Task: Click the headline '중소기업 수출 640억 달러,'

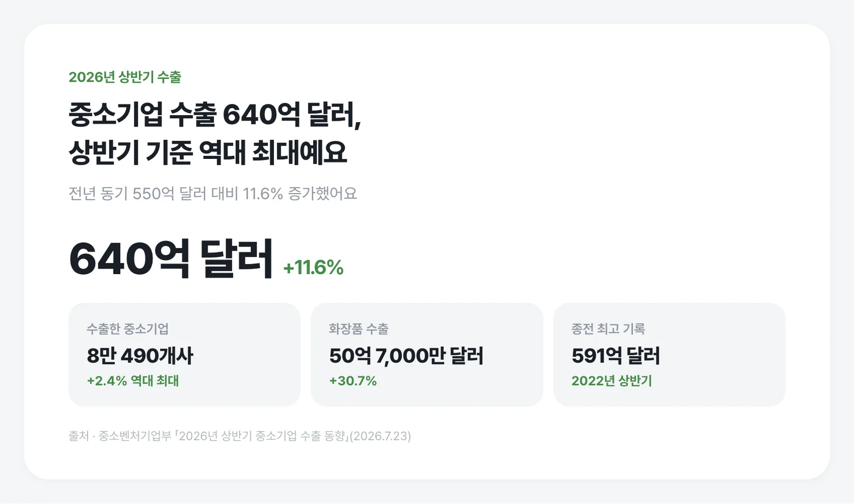Action: (x=215, y=114)
